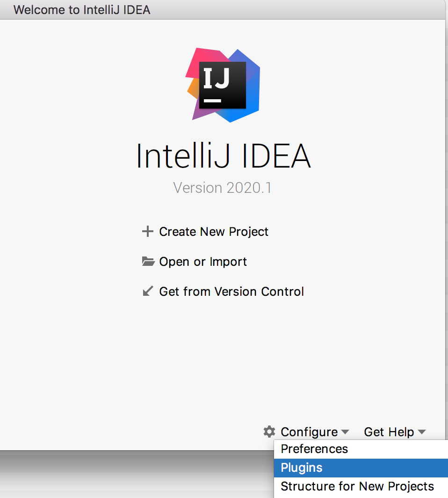The width and height of the screenshot is (448, 498).
Task: Select Plugins in the Configure menu
Action: [302, 468]
